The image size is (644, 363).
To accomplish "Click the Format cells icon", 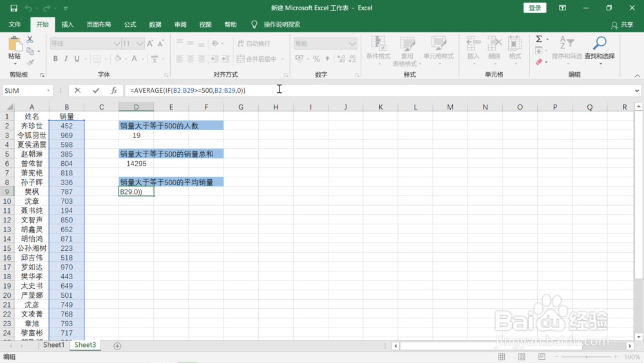I will coord(515,44).
